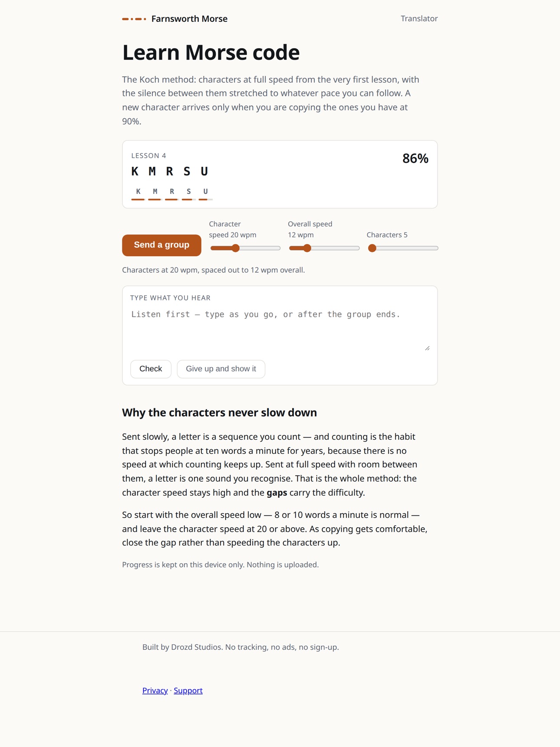Click the 86% lesson score
Image resolution: width=560 pixels, height=747 pixels.
[x=415, y=159]
